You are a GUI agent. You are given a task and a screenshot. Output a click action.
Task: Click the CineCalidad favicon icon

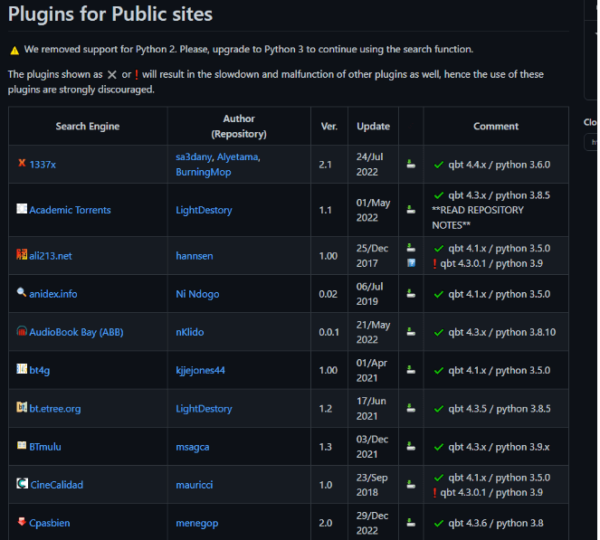click(x=21, y=484)
